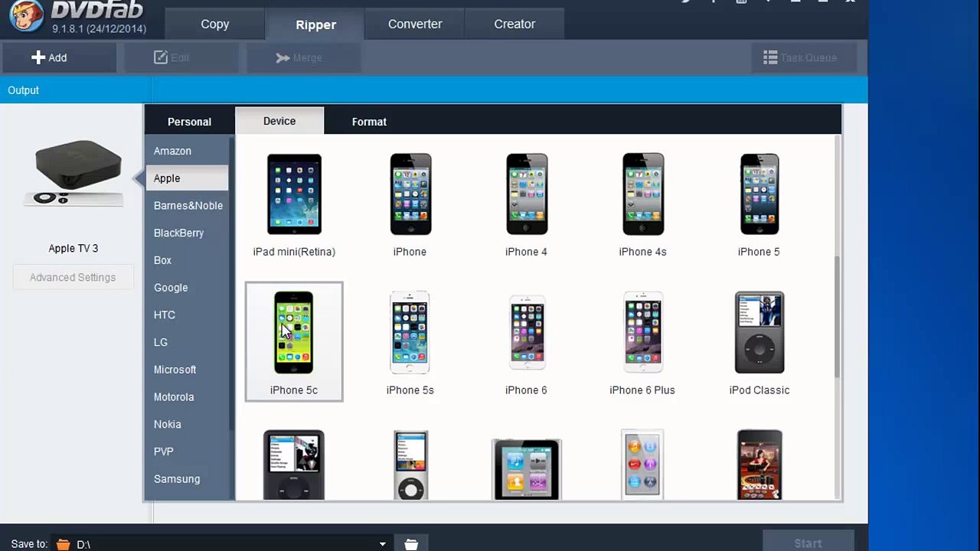Select HTC in the brand list
980x551 pixels.
[187, 315]
